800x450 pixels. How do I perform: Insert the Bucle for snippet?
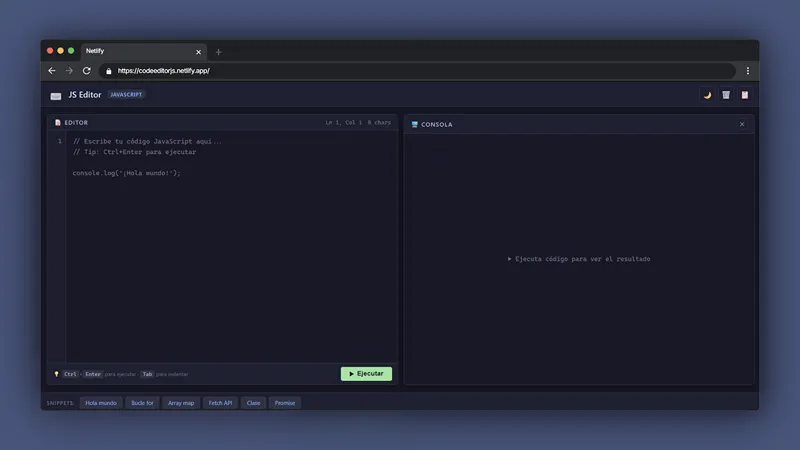142,403
